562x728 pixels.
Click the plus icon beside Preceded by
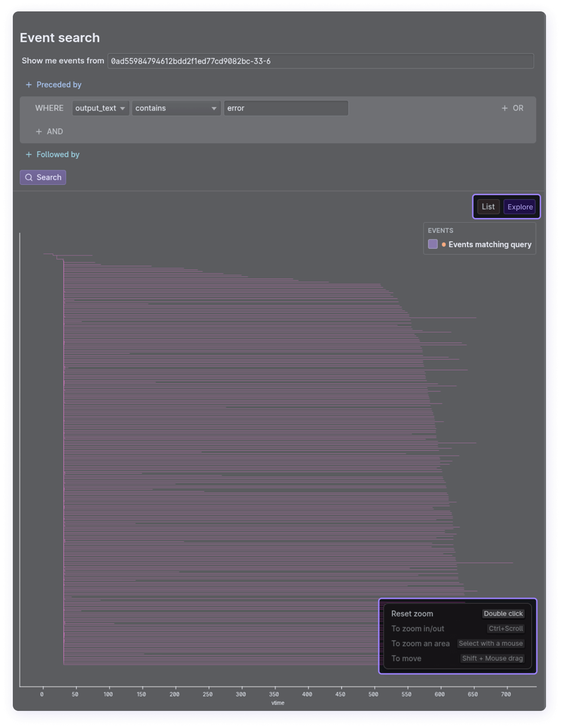click(x=28, y=85)
